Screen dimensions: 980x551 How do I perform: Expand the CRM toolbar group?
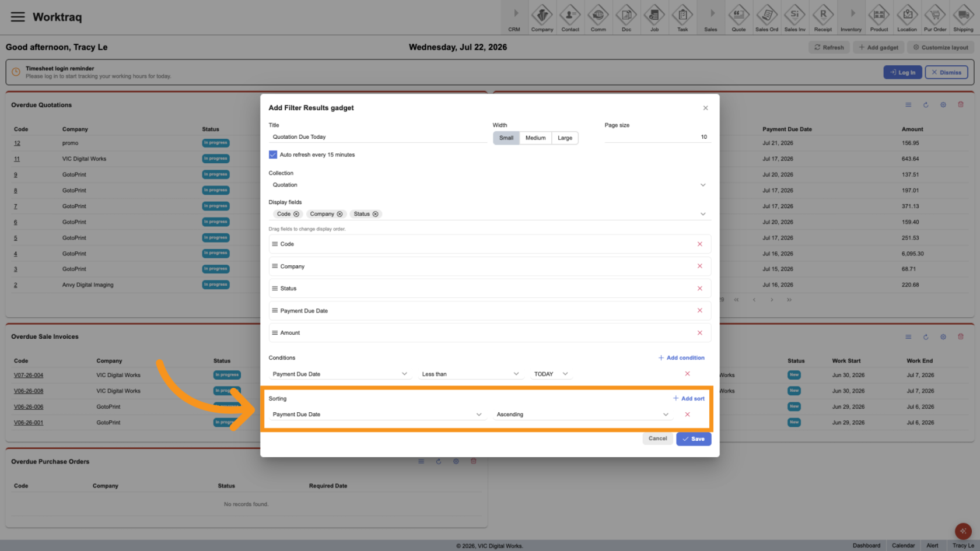coord(514,17)
